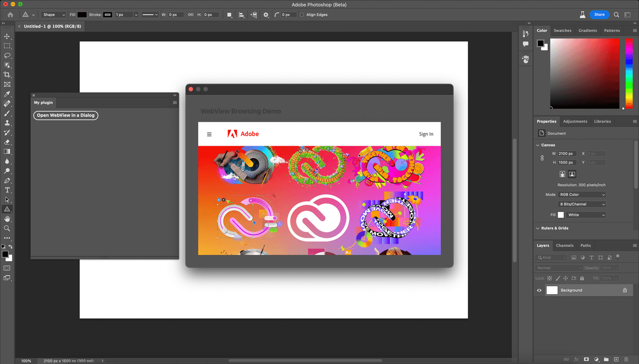Image resolution: width=639 pixels, height=364 pixels.
Task: Open the 8 Bits/Channel dropdown
Action: click(582, 204)
